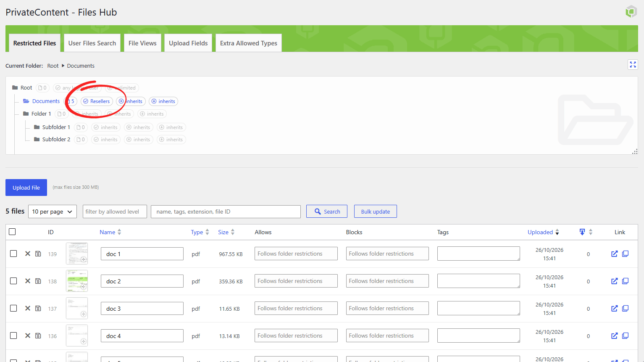Copy link for doc 1
This screenshot has height=362, width=644.
pyautogui.click(x=625, y=254)
